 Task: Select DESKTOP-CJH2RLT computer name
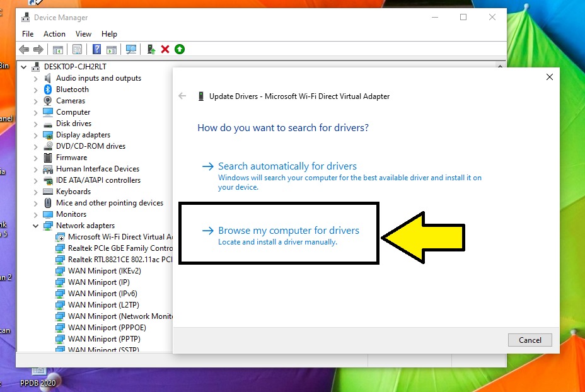pyautogui.click(x=75, y=67)
